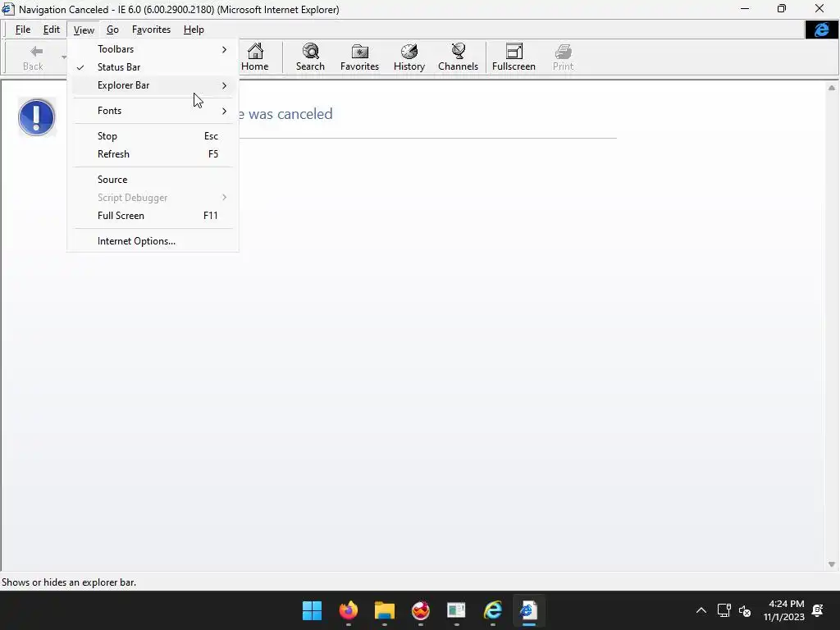The image size is (840, 630).
Task: Select Source in the View menu
Action: click(x=153, y=180)
